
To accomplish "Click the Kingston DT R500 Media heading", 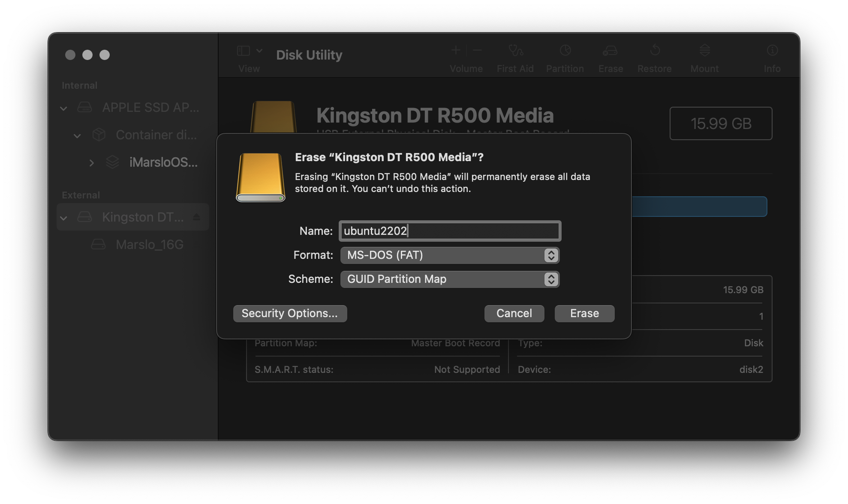I will [435, 115].
